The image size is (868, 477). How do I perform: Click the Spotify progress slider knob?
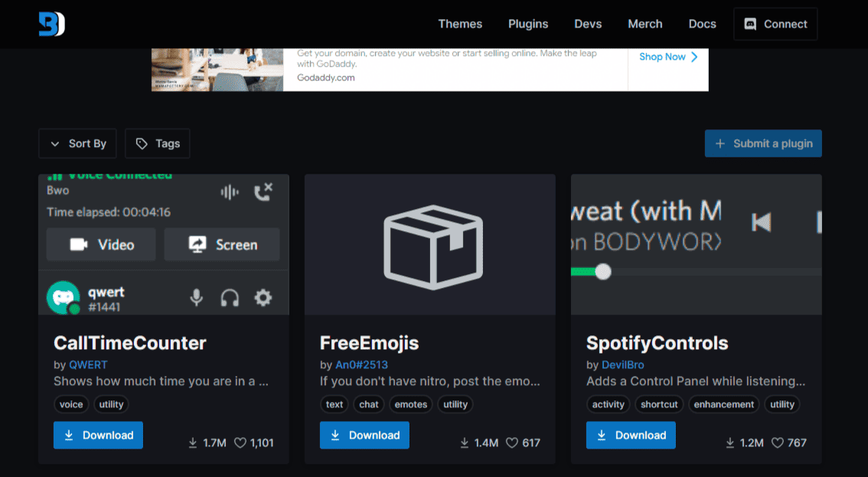(603, 272)
